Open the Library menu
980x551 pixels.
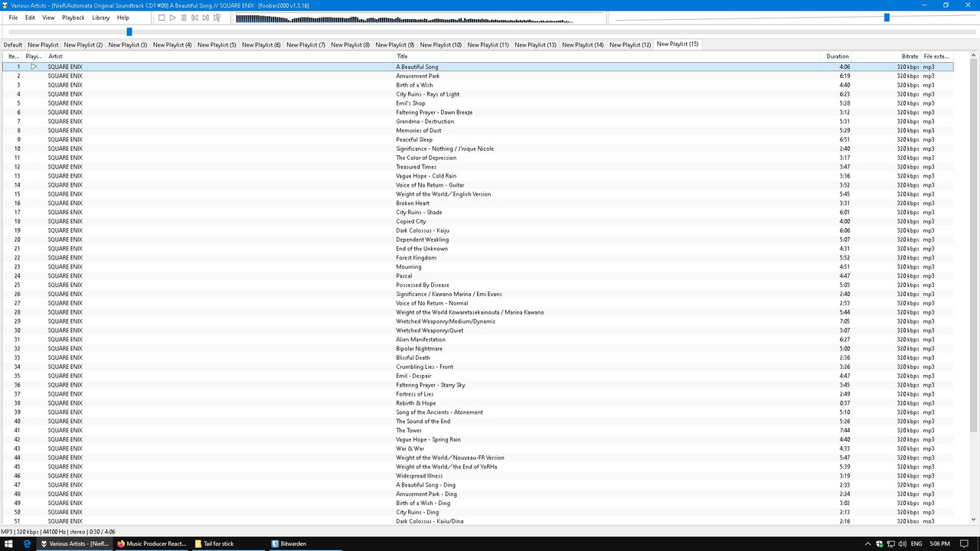click(x=100, y=18)
